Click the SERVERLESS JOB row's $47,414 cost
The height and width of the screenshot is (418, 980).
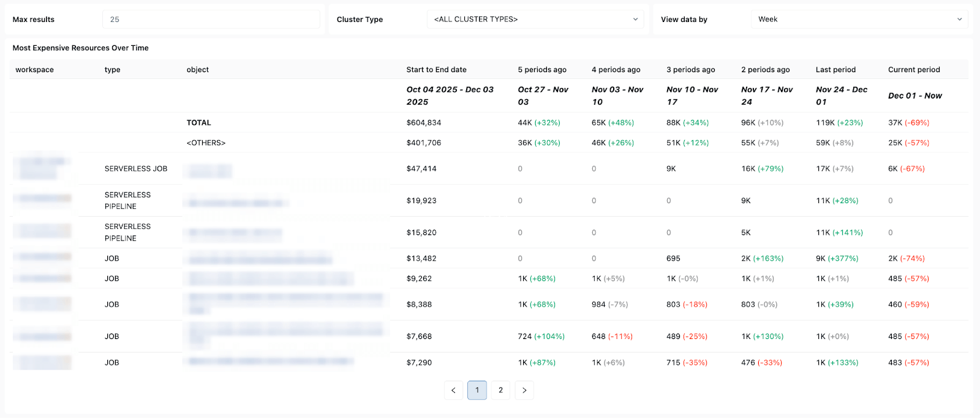pyautogui.click(x=421, y=169)
